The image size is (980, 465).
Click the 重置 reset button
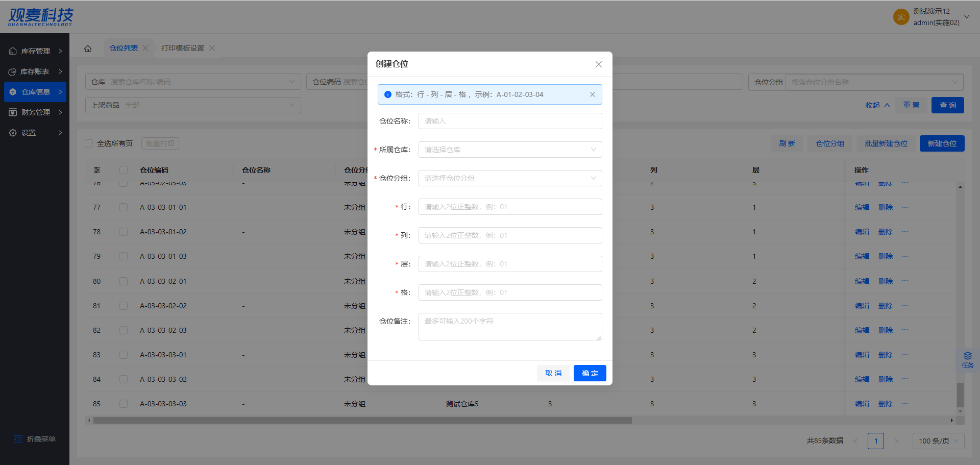(911, 105)
